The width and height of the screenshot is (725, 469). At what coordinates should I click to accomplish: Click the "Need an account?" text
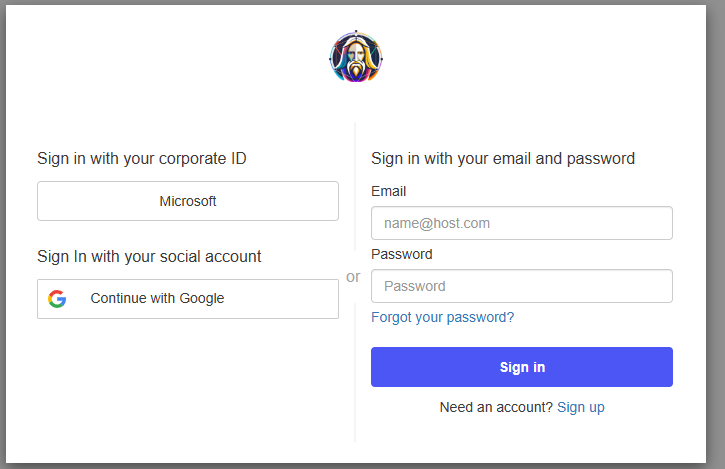click(496, 408)
